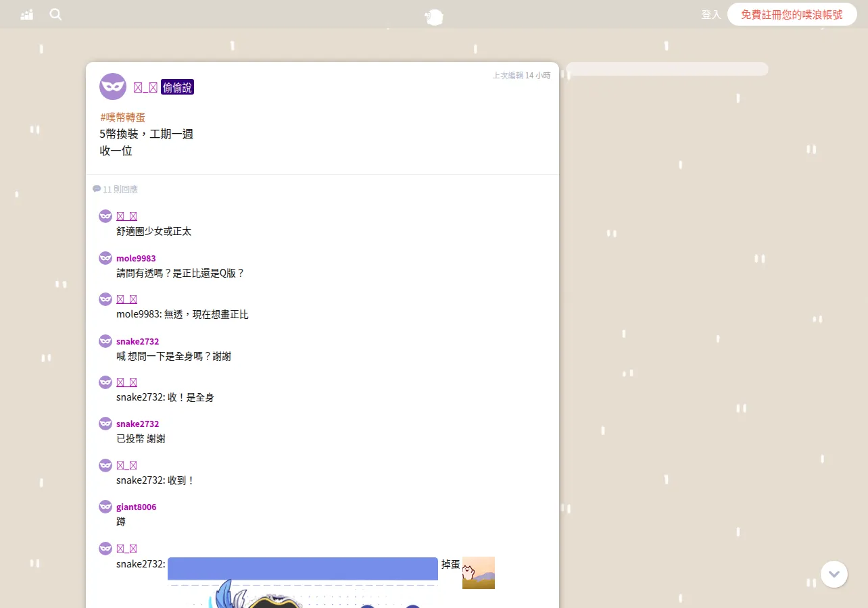Click the reply text 蹲
Viewport: 868px width, 608px height.
pyautogui.click(x=121, y=522)
